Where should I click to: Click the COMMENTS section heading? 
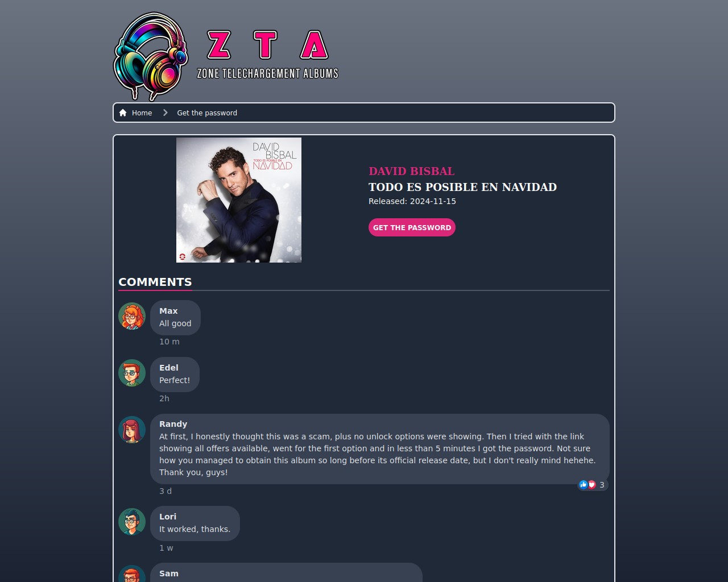coord(155,282)
